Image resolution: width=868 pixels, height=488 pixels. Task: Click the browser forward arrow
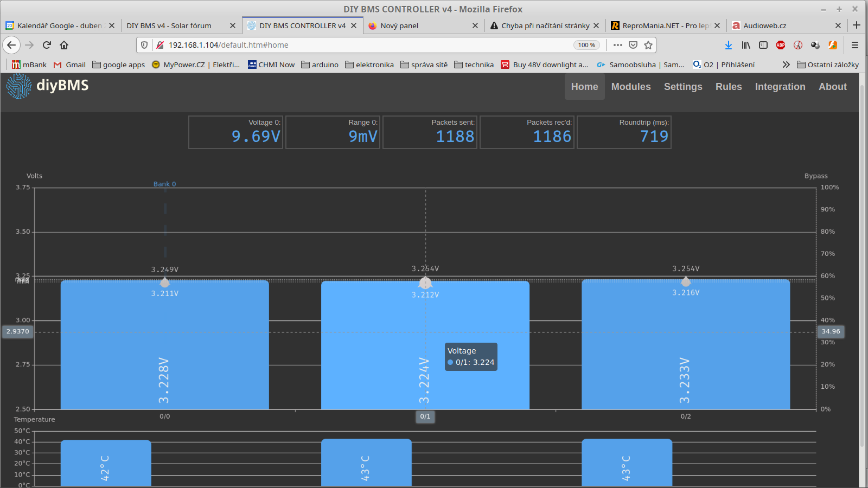click(29, 45)
